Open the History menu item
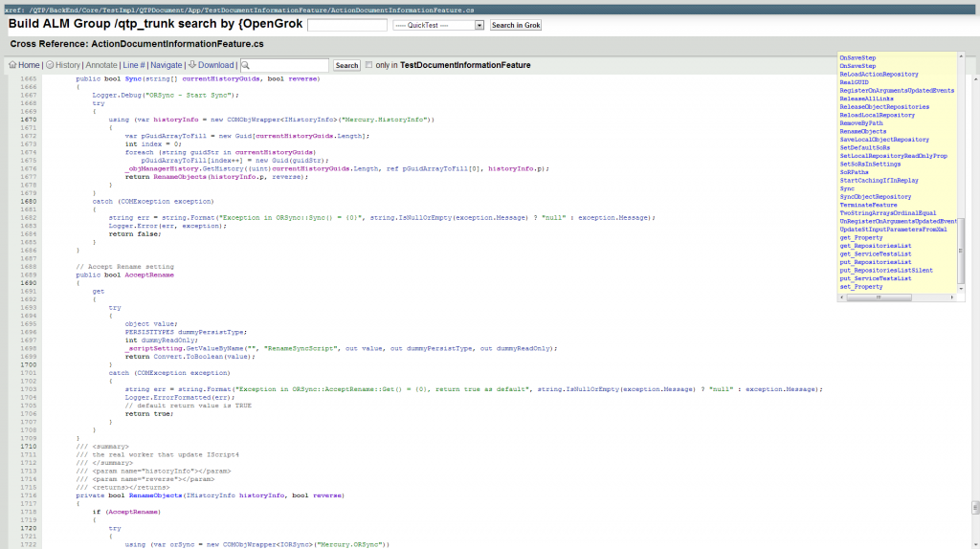980x549 pixels. tap(68, 65)
